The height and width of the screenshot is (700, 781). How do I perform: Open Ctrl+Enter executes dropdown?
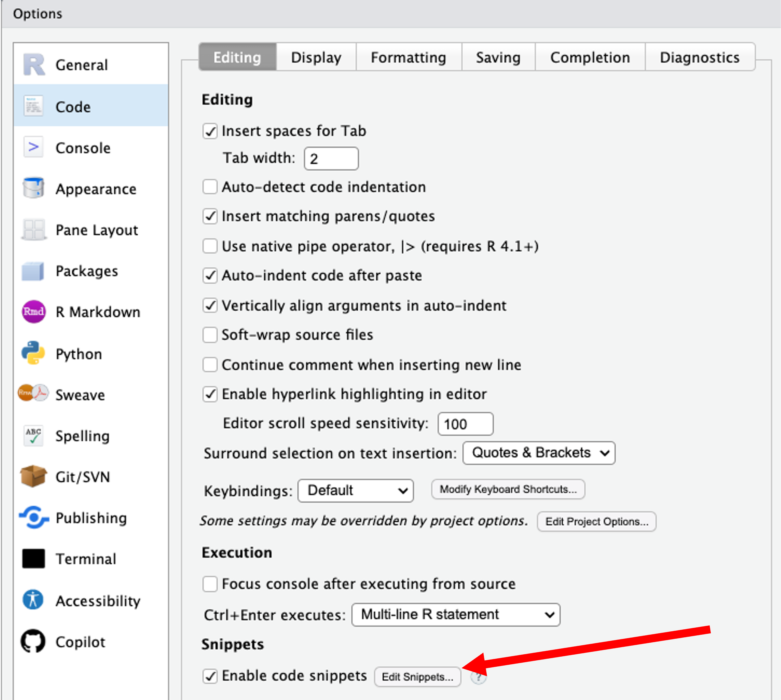pos(456,614)
